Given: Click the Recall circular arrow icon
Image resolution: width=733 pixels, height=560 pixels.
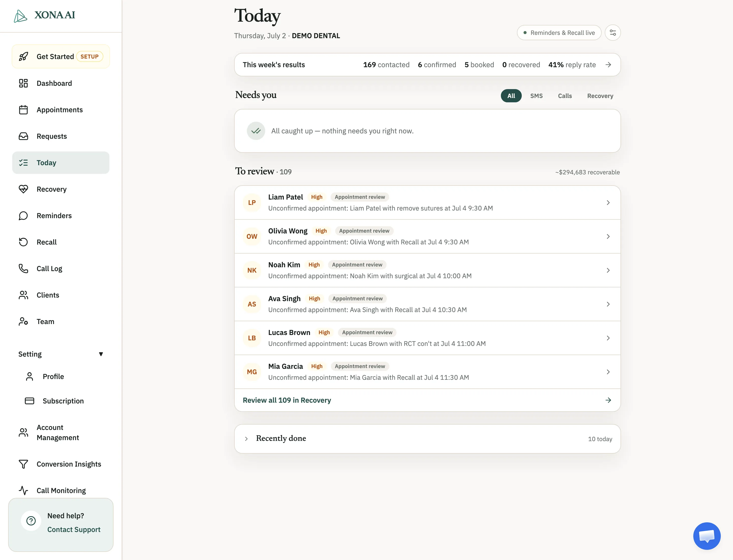Looking at the screenshot, I should coord(23,242).
